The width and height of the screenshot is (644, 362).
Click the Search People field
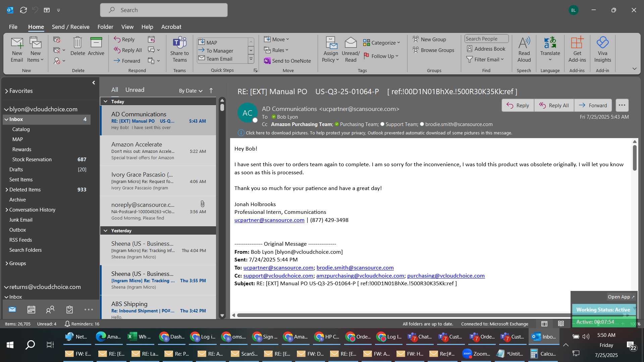(x=486, y=39)
